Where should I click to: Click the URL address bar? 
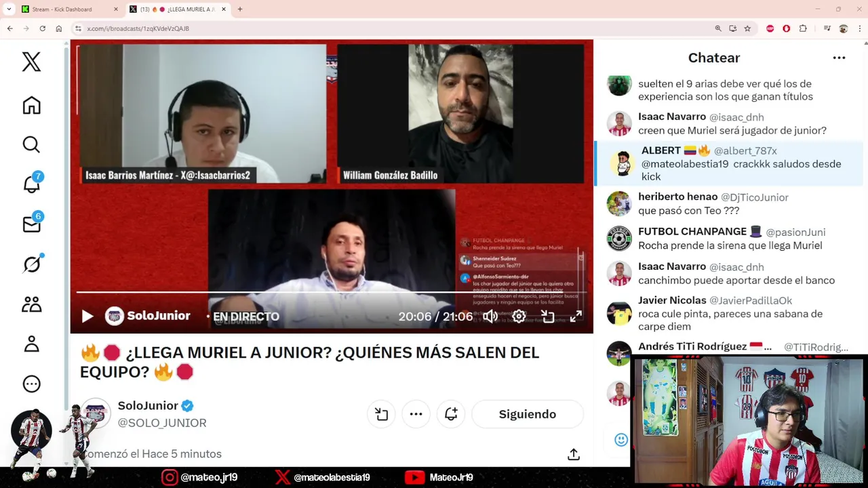pyautogui.click(x=393, y=28)
